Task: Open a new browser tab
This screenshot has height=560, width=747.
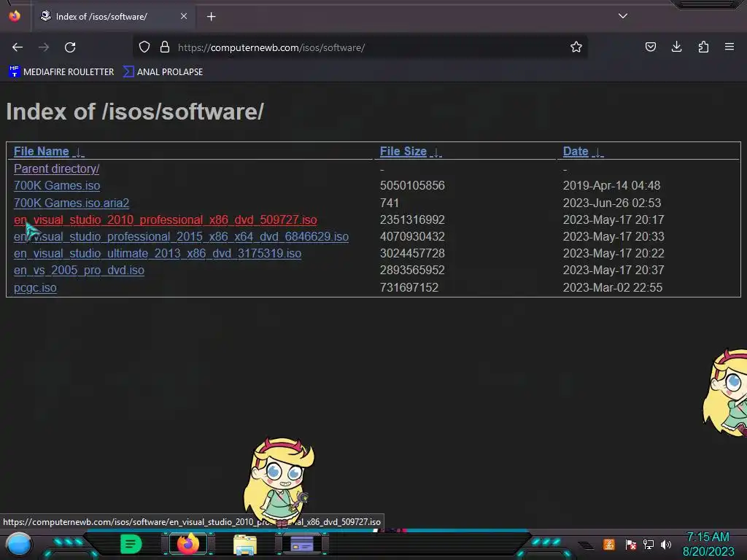Action: click(211, 17)
